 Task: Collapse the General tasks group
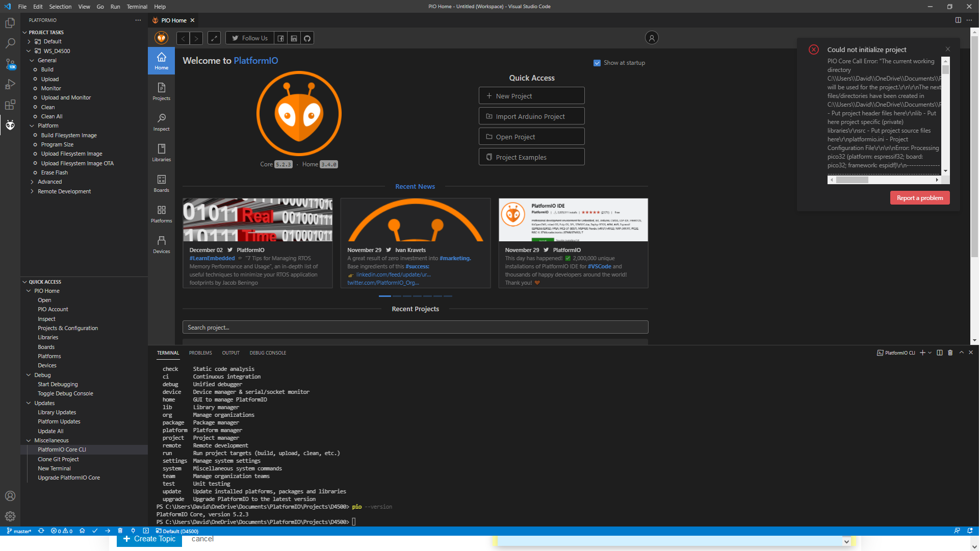coord(32,61)
